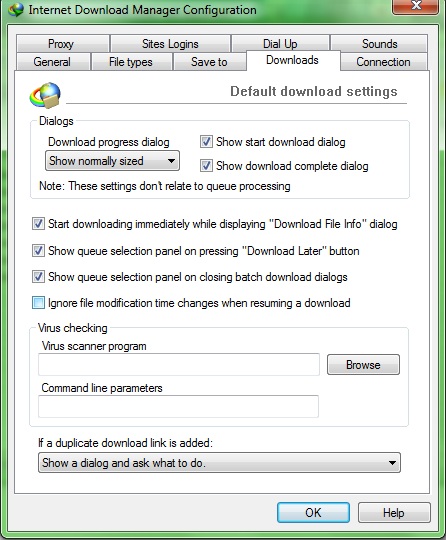The width and height of the screenshot is (446, 540).
Task: Toggle Show download complete dialog checkbox
Action: [x=206, y=166]
